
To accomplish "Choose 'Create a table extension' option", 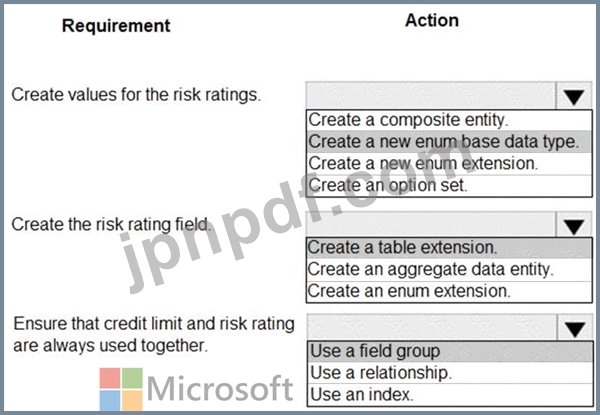I will pyautogui.click(x=402, y=247).
